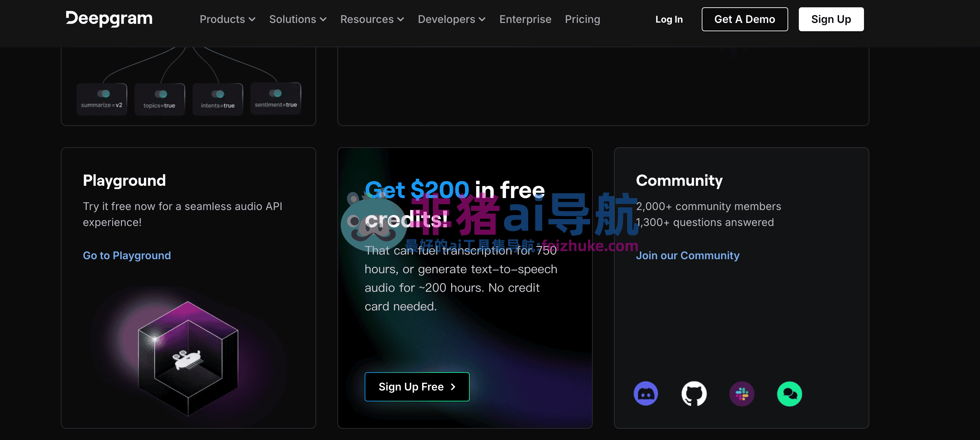This screenshot has width=980, height=440.
Task: Expand the Products dropdown menu
Action: pyautogui.click(x=227, y=19)
